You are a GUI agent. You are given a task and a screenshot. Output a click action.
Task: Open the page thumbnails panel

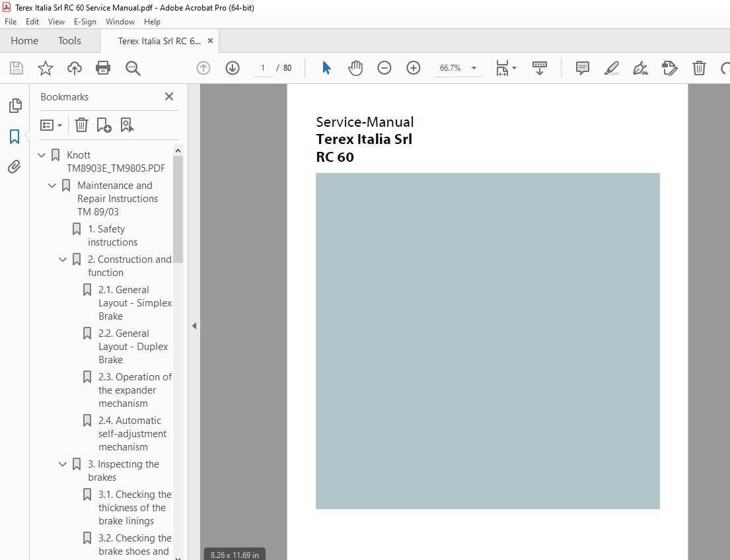15,106
